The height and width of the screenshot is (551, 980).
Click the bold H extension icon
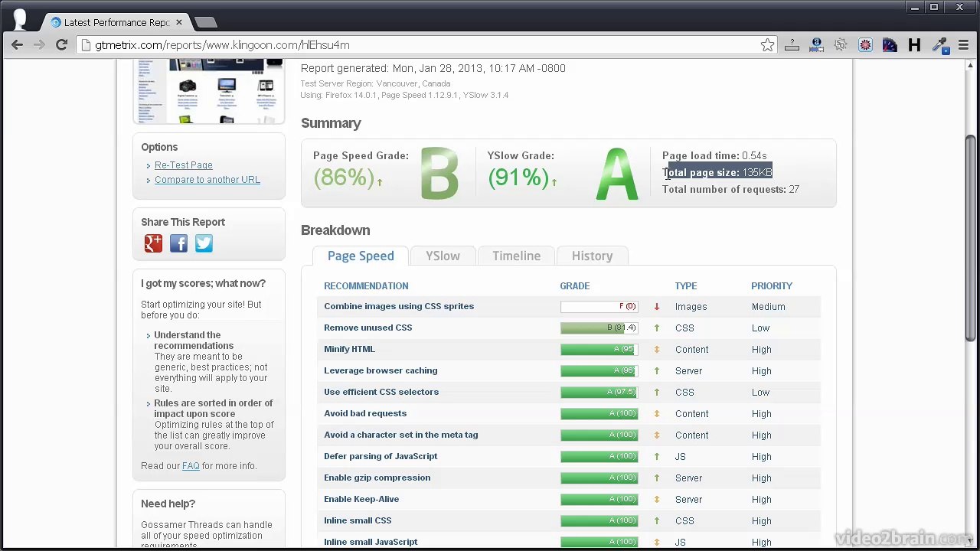[914, 45]
